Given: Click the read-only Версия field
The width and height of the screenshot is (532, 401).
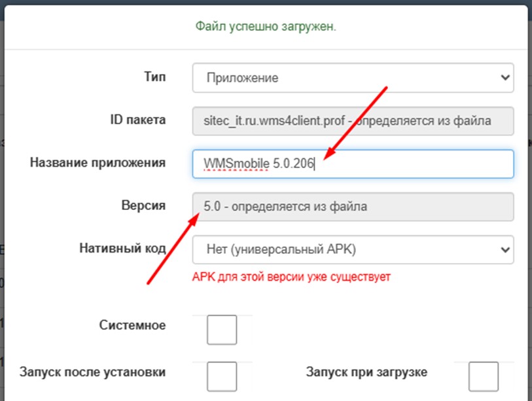Looking at the screenshot, I should click(x=353, y=207).
